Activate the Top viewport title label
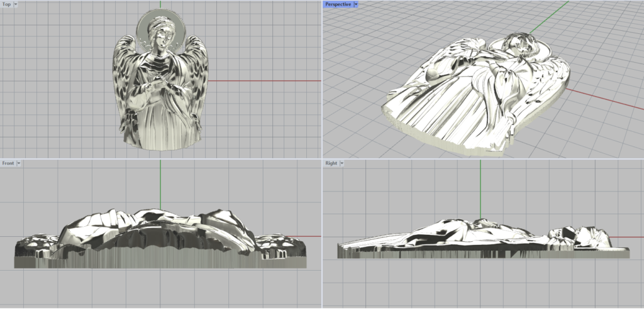The height and width of the screenshot is (309, 644). click(6, 4)
